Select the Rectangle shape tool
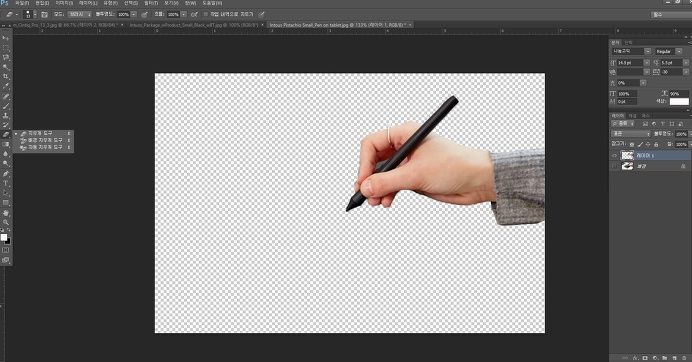This screenshot has width=692, height=362. tap(6, 203)
